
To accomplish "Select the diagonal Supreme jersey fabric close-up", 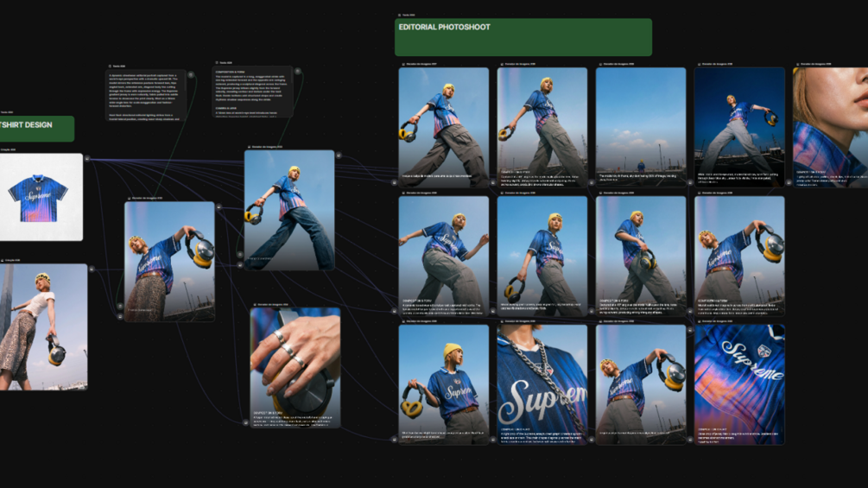I will tap(739, 384).
